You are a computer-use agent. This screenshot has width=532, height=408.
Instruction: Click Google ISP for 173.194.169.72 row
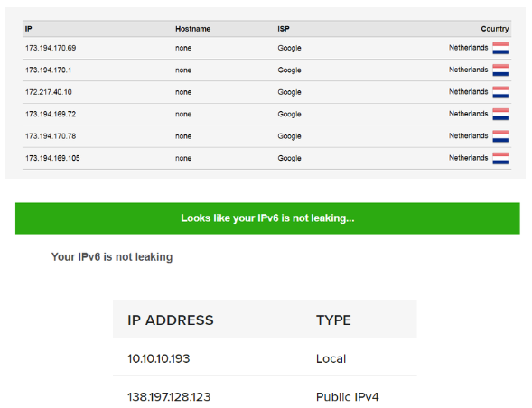pyautogui.click(x=289, y=115)
